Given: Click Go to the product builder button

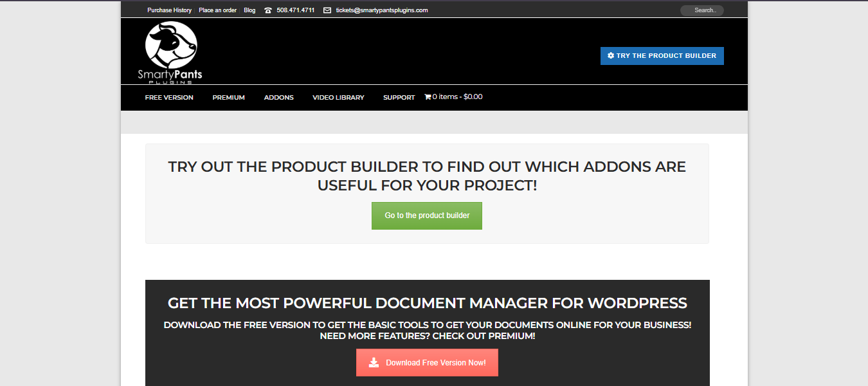Looking at the screenshot, I should (x=427, y=216).
